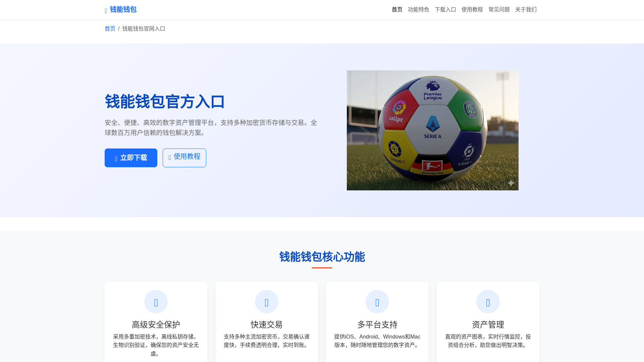The width and height of the screenshot is (644, 362).
Task: Click the description starting 支持多种主流加密货币
Action: [x=267, y=341]
